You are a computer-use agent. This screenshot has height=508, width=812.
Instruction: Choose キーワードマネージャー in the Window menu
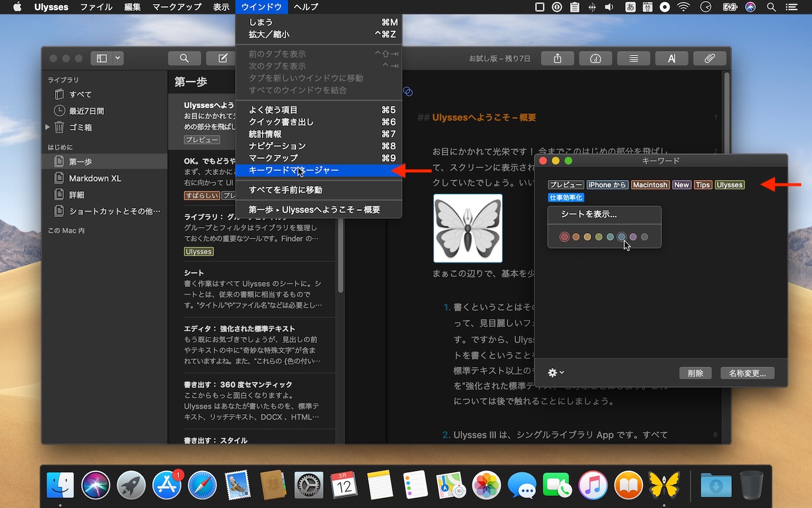pyautogui.click(x=319, y=170)
